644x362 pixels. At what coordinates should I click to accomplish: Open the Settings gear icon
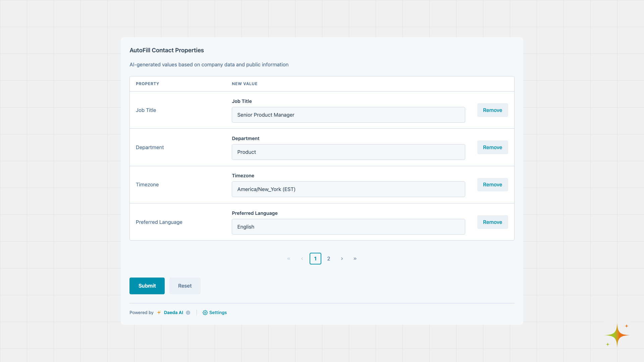pos(205,312)
